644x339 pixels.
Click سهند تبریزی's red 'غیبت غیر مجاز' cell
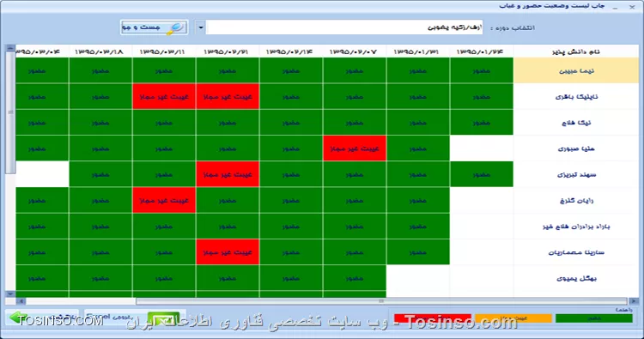(x=228, y=174)
